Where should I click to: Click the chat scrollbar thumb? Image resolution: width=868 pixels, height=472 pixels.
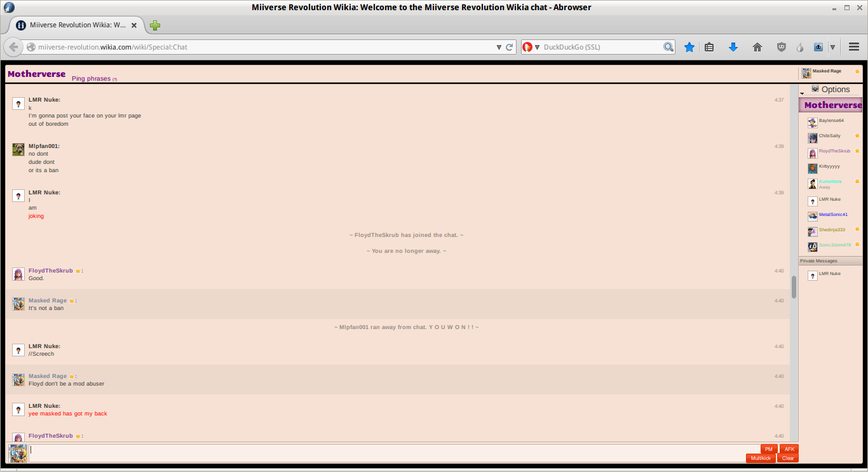point(794,287)
